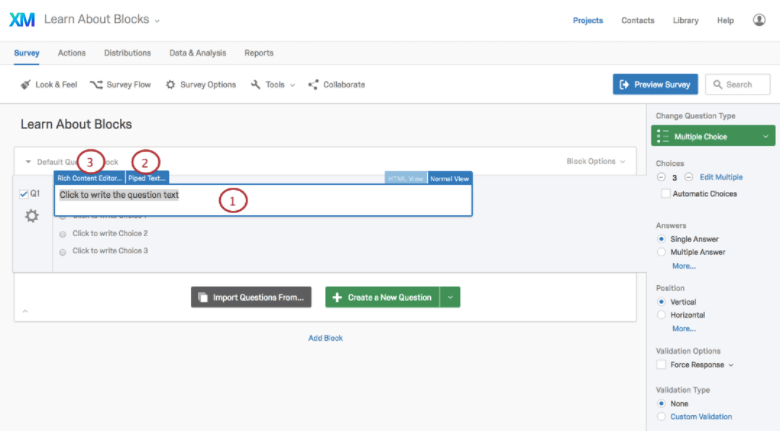This screenshot has height=431, width=780.
Task: Decrease choices count with minus icon
Action: 661,177
